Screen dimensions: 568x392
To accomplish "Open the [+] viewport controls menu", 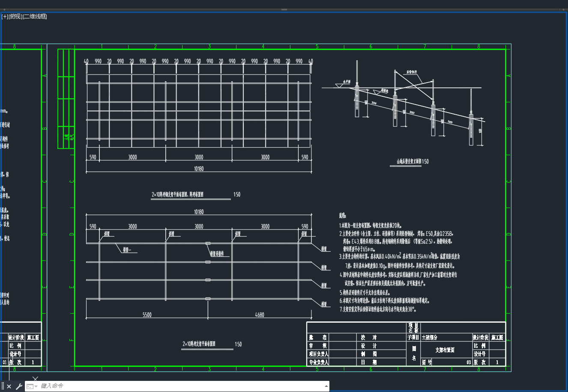I will tap(4, 17).
